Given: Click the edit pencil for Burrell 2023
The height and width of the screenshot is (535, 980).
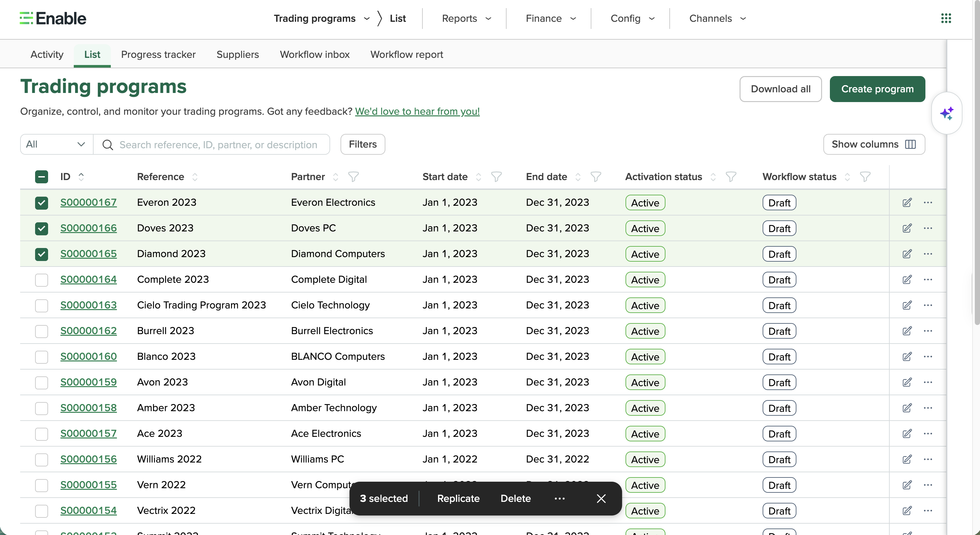Looking at the screenshot, I should [x=907, y=331].
